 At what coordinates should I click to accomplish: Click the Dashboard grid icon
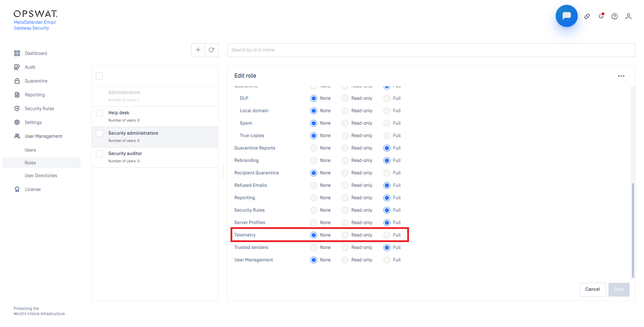point(17,53)
